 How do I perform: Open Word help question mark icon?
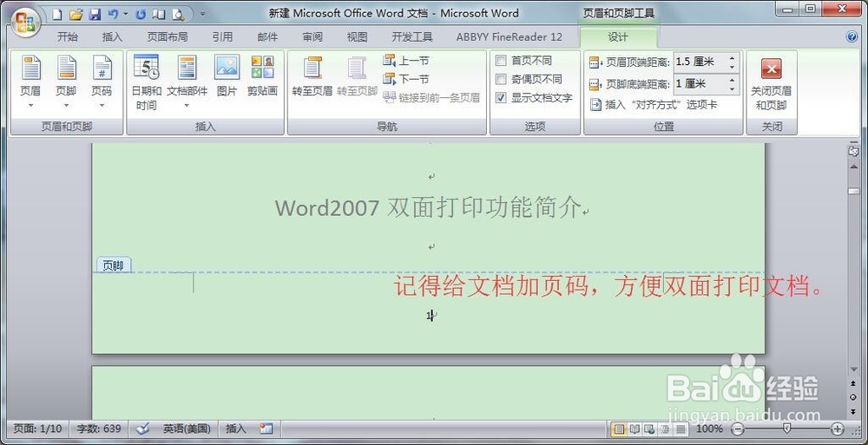click(x=852, y=37)
